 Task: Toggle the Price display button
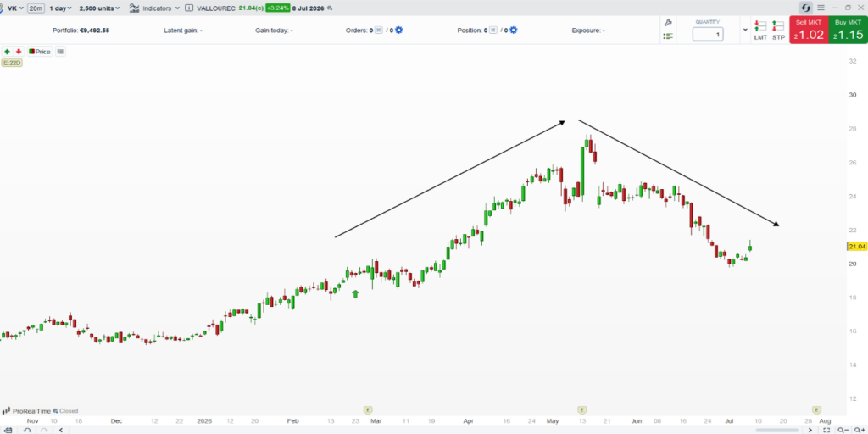tap(40, 52)
